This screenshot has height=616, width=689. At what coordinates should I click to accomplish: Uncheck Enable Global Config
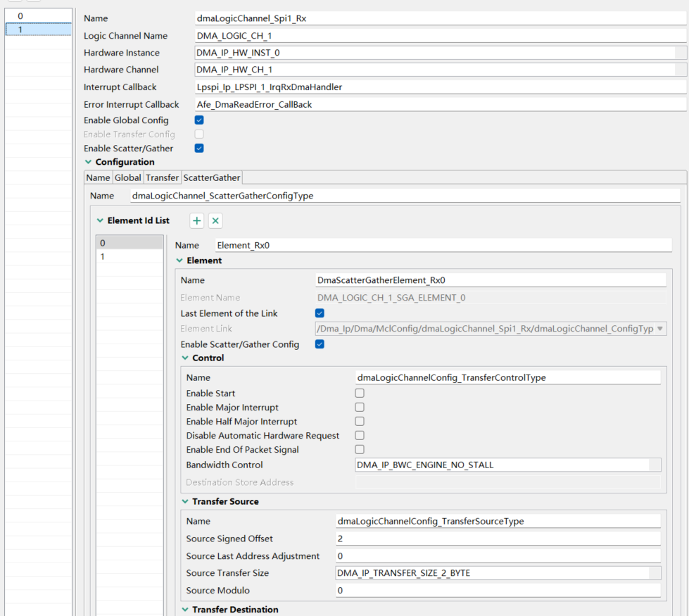tap(198, 120)
